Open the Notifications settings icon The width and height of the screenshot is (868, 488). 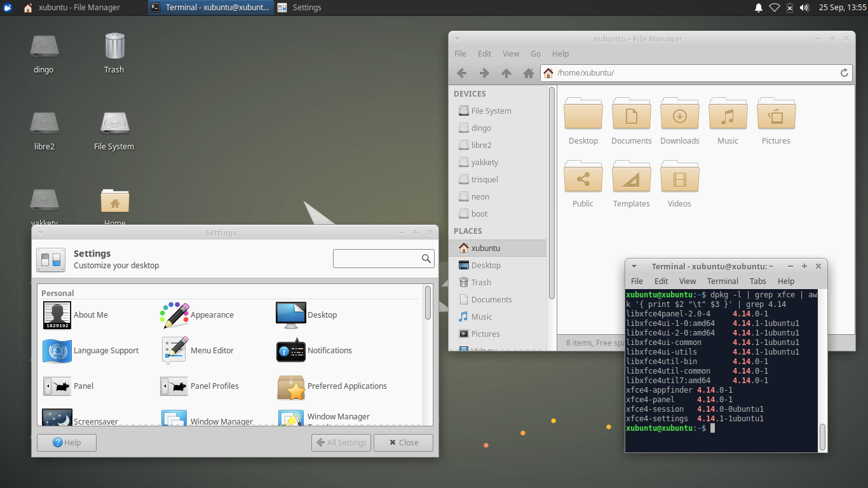pos(290,350)
